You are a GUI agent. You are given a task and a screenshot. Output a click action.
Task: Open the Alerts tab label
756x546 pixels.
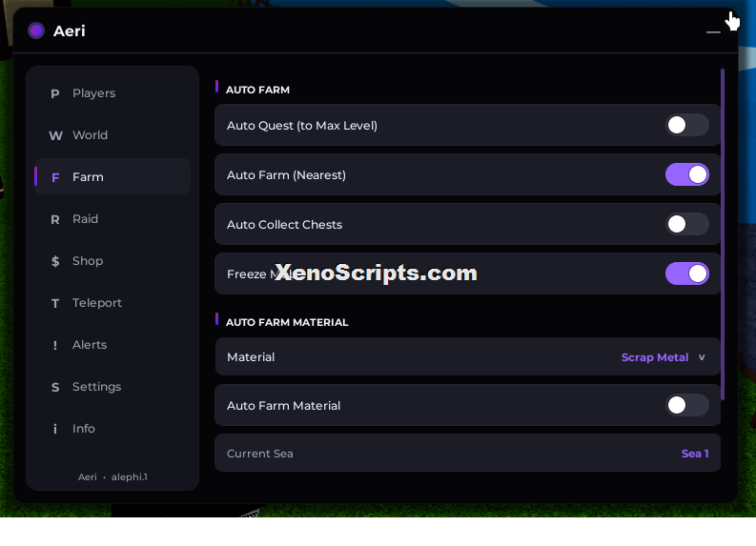90,345
